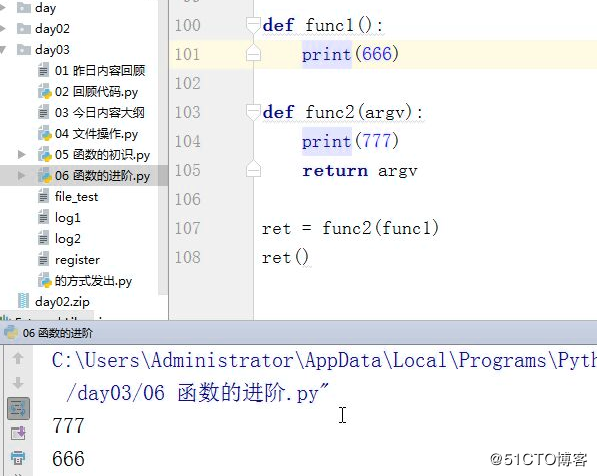Click fold end marker on line 105
Screen dimensions: 597x476
click(253, 169)
